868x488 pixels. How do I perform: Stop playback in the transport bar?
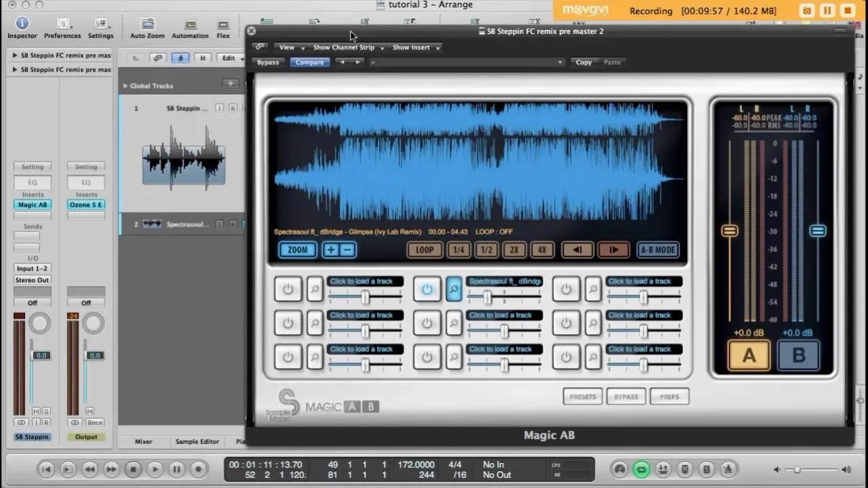click(x=133, y=469)
